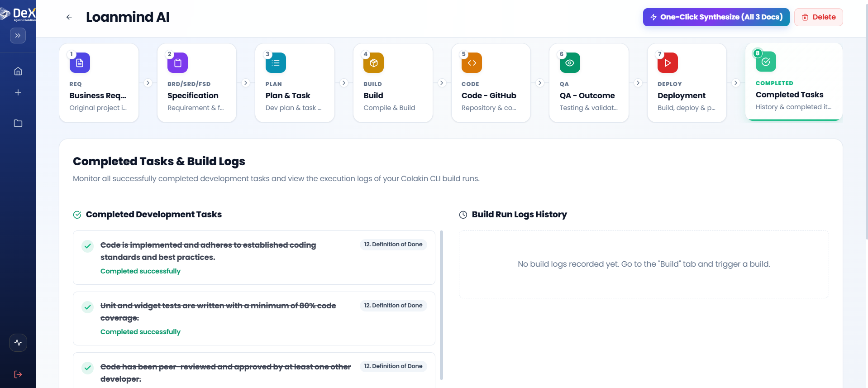Click the red logout icon
This screenshot has width=868, height=388.
(x=18, y=374)
